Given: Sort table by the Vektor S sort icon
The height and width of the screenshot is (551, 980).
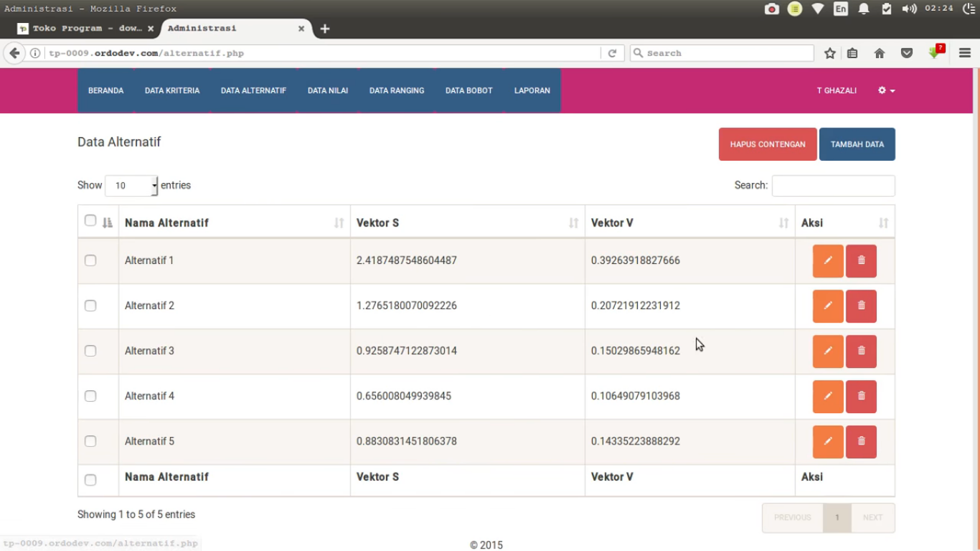Looking at the screenshot, I should (573, 223).
